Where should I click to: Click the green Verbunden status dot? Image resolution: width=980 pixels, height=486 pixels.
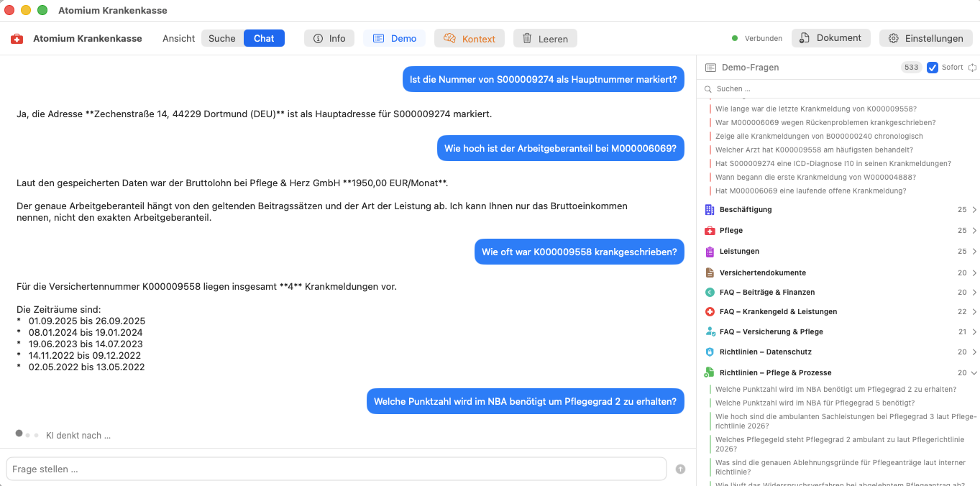click(x=735, y=39)
